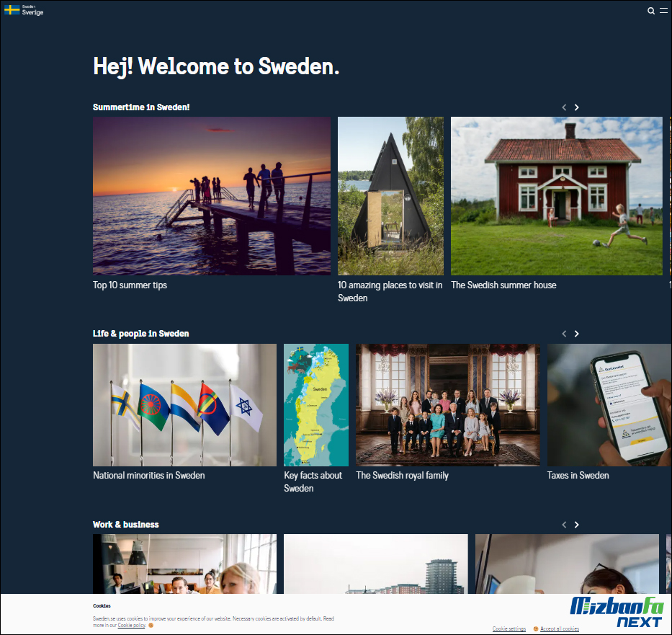672x635 pixels.
Task: Open the Cookie policy link
Action: (x=132, y=625)
